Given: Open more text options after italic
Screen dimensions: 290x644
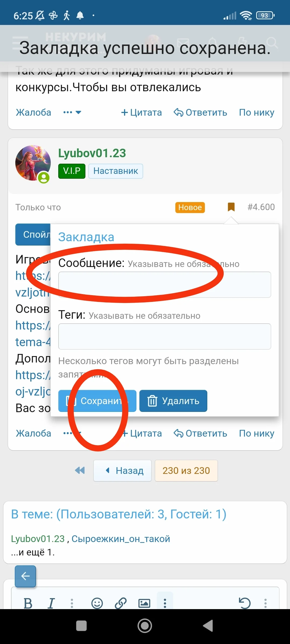Looking at the screenshot, I should [72, 603].
